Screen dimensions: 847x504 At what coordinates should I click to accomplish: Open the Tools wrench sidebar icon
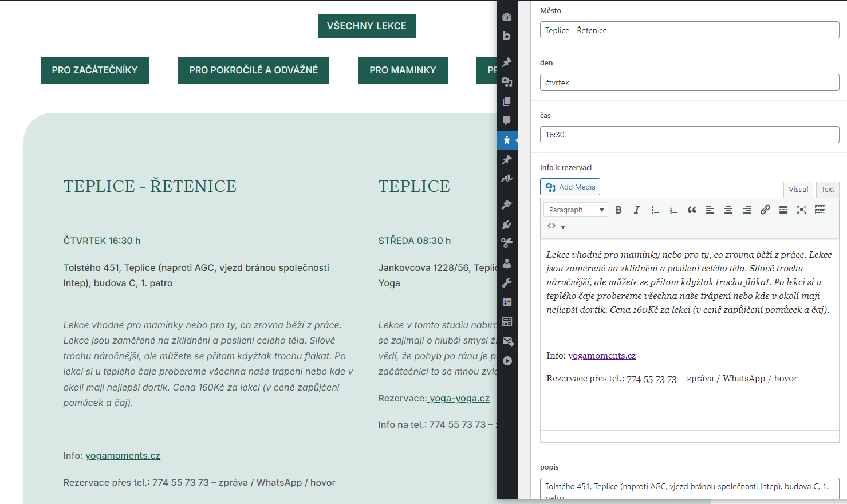click(507, 283)
